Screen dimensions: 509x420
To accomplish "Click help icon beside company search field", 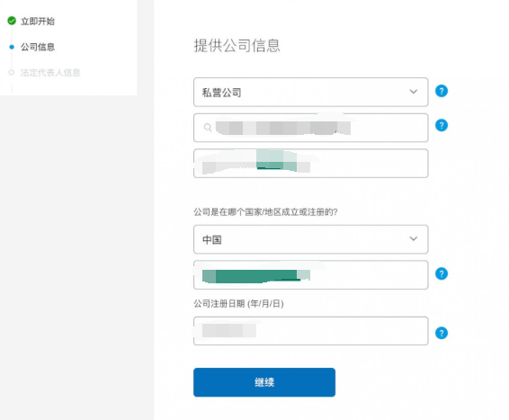I will pyautogui.click(x=442, y=125).
